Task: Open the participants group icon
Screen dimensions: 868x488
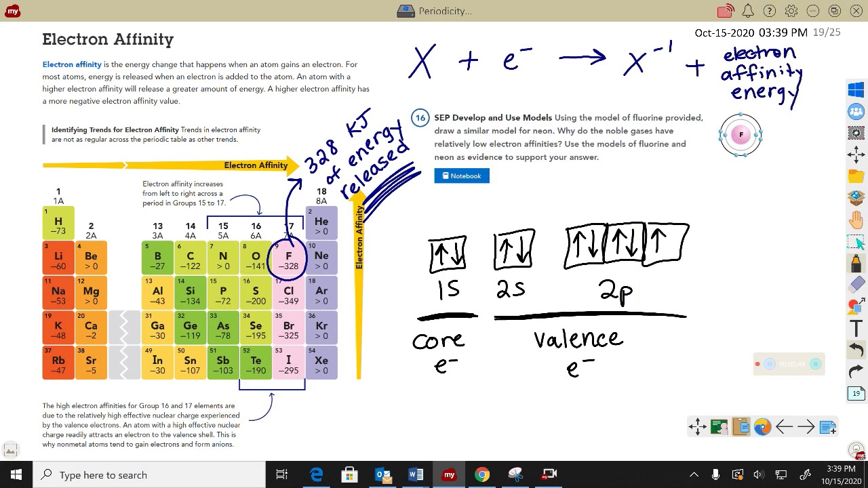Action: coord(856,111)
